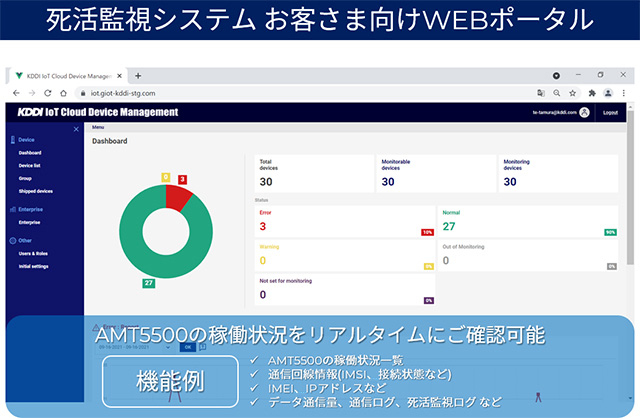Bookmark this page with the star icon
Screen dimensions: 640x418
click(573, 93)
